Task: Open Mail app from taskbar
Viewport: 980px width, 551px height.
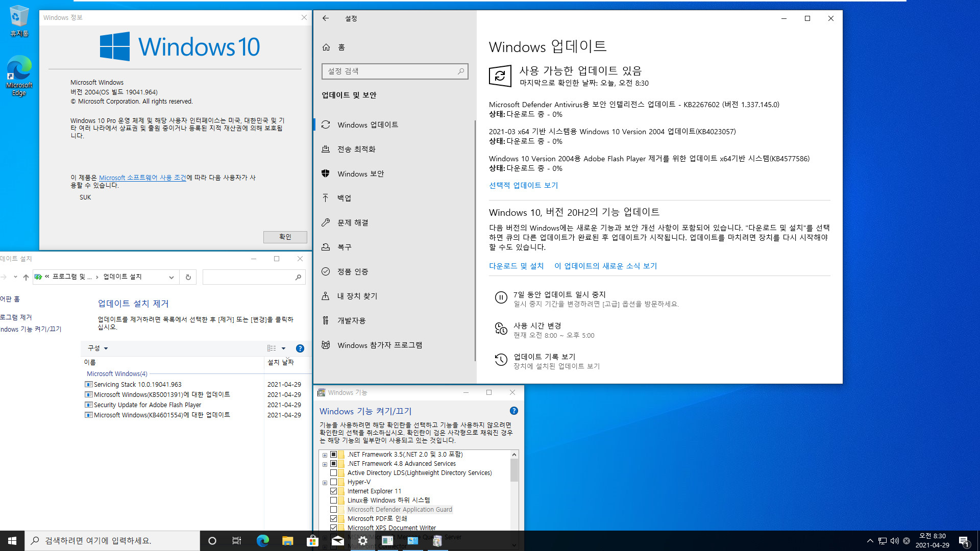Action: pos(337,541)
